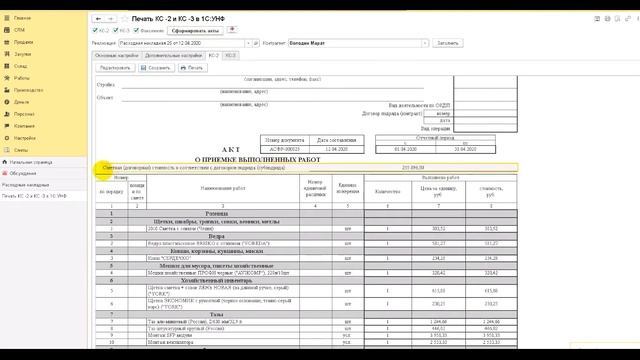Toggle the Факсимиле checkbox
The width and height of the screenshot is (640, 360).
(136, 30)
